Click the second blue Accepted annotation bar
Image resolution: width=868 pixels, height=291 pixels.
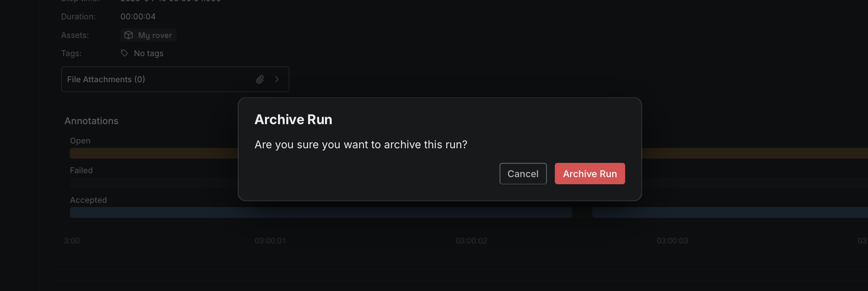pos(730,212)
